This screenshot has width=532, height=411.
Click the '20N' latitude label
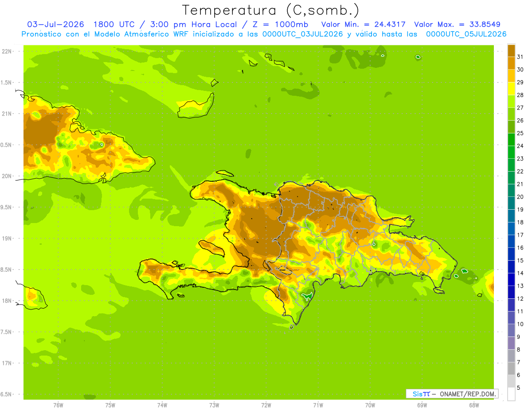pyautogui.click(x=7, y=176)
